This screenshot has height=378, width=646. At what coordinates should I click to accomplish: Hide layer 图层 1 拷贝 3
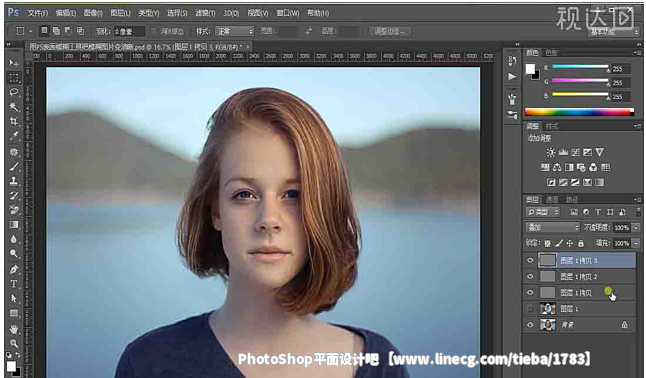[x=530, y=260]
